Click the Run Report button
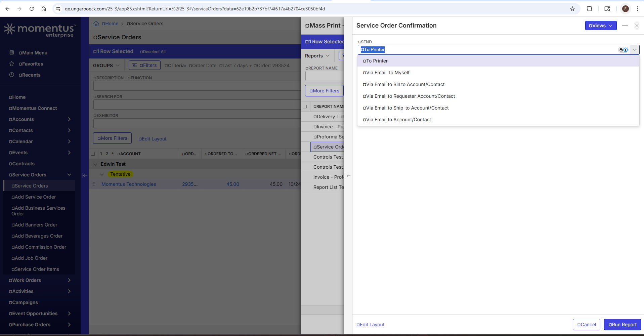This screenshot has width=644, height=336. pyautogui.click(x=622, y=325)
